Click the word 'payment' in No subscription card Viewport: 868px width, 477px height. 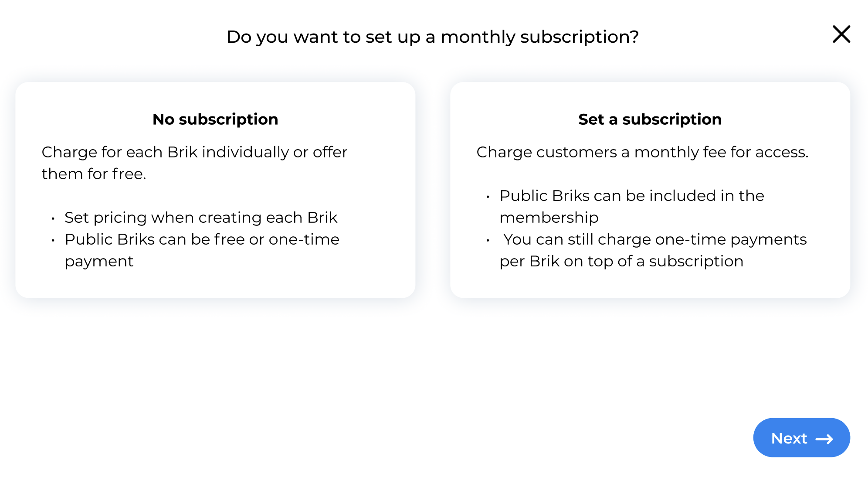point(99,261)
